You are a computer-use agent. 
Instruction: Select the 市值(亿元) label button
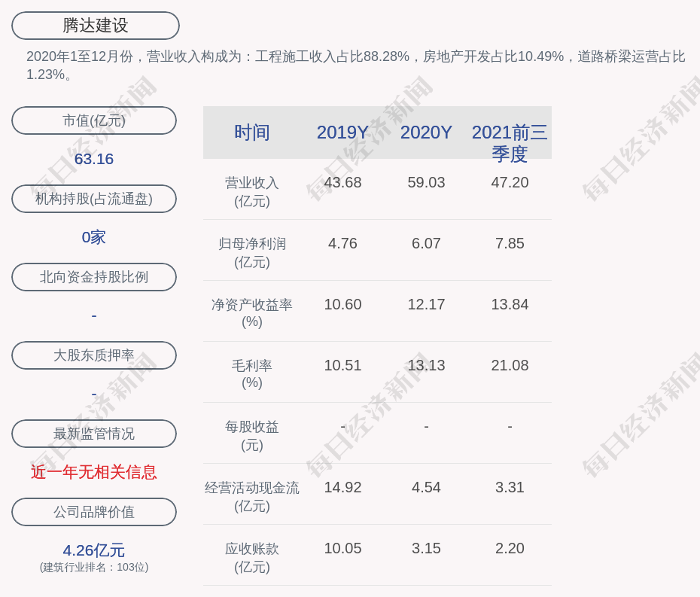(94, 120)
